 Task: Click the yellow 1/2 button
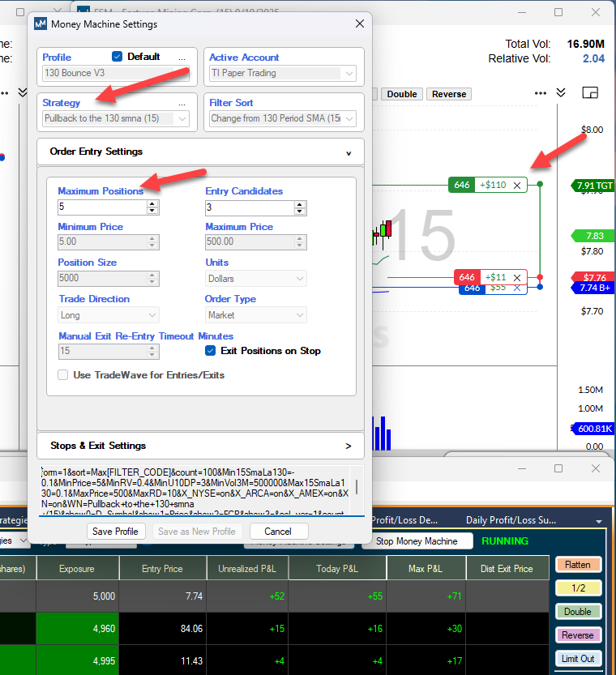[x=578, y=588]
